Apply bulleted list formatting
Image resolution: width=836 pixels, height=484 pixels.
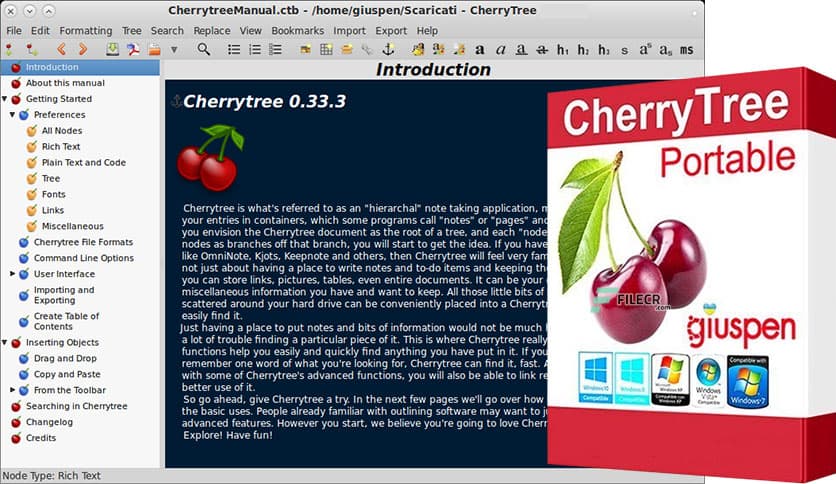[234, 50]
